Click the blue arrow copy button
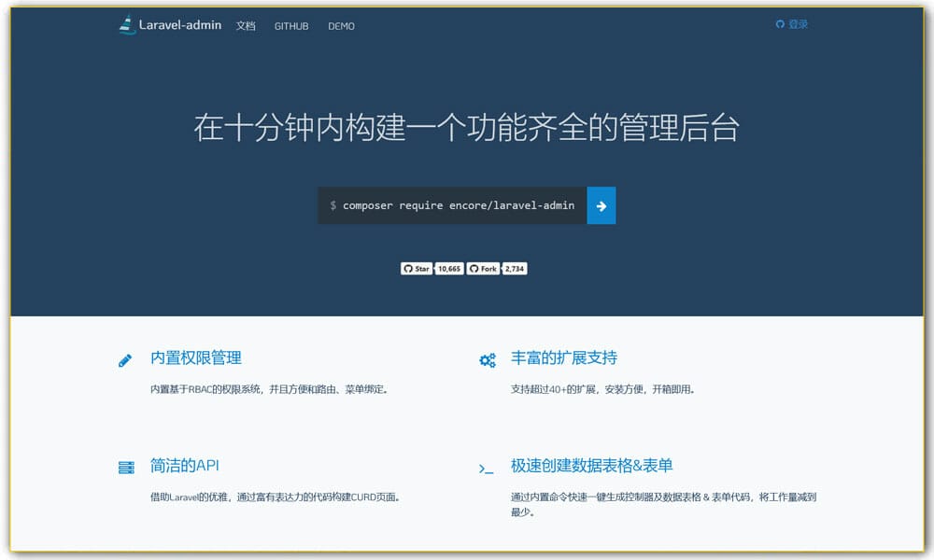Screen dimensions: 934x560 [x=601, y=205]
